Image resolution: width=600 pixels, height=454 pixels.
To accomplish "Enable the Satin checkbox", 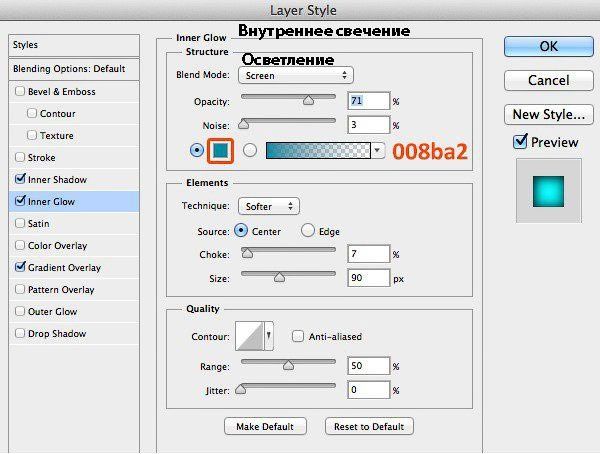I will click(x=20, y=223).
